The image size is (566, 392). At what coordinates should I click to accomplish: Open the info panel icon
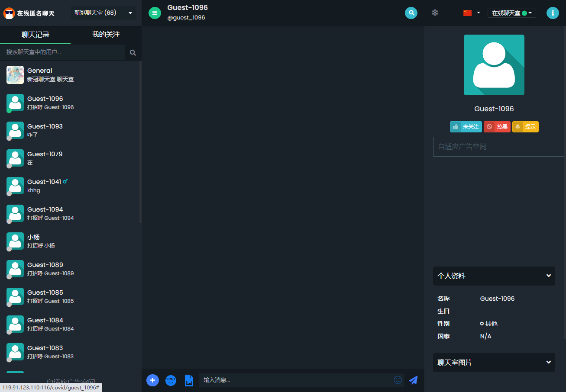[x=552, y=13]
